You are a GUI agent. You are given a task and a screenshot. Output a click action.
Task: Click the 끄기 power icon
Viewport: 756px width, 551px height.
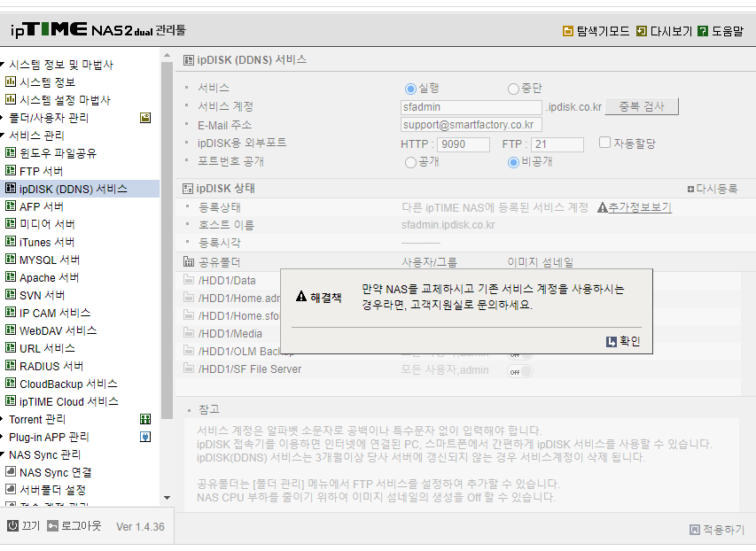pyautogui.click(x=12, y=526)
